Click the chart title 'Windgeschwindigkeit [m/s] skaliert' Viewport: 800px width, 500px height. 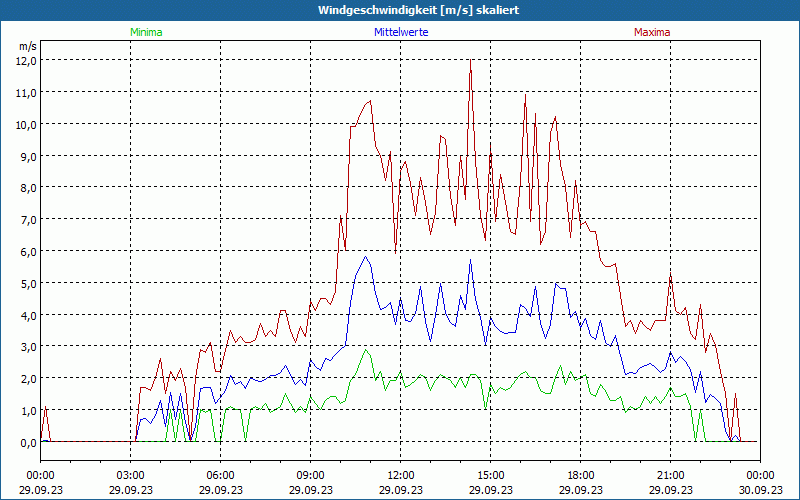(418, 10)
